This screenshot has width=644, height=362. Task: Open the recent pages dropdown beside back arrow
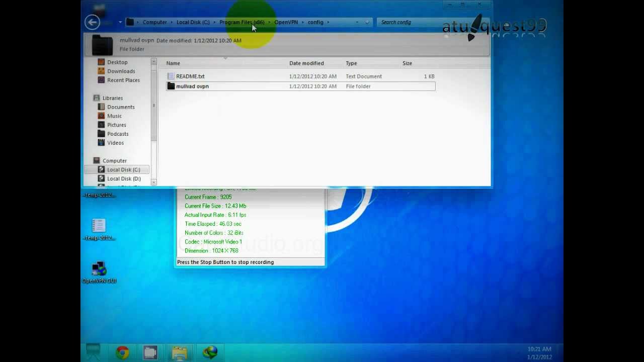click(120, 22)
